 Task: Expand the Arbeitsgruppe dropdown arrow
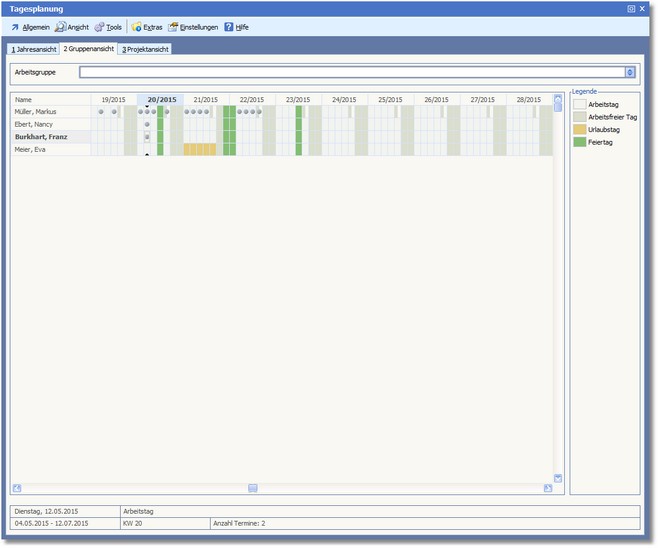[x=630, y=72]
